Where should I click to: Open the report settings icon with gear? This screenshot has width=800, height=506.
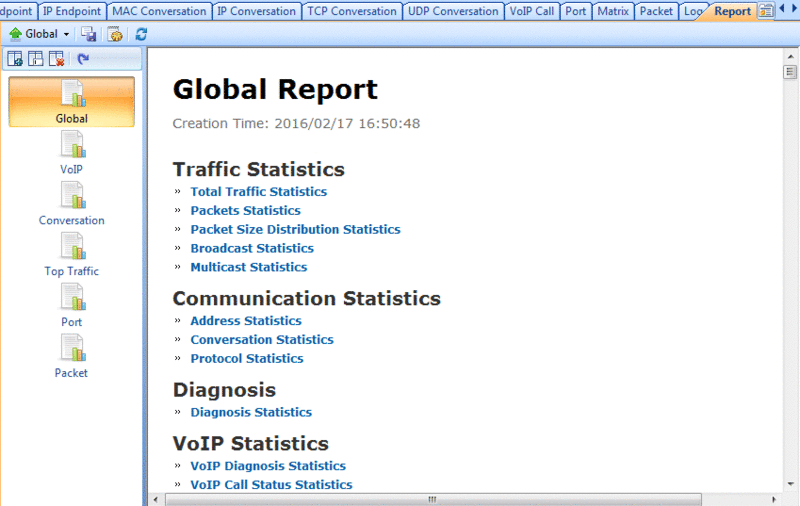(x=115, y=34)
